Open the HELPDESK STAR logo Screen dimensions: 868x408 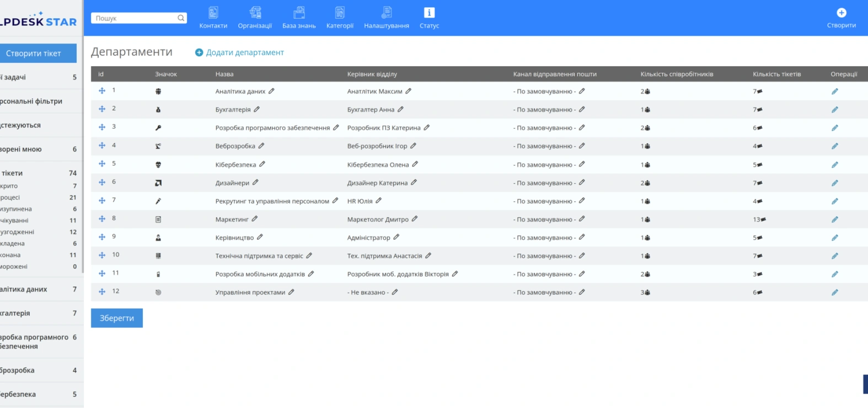tap(38, 20)
